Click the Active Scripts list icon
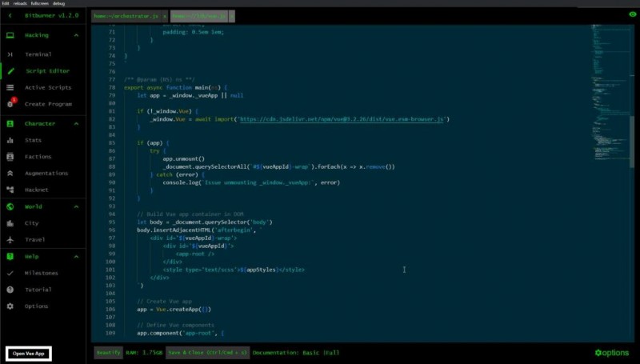 point(10,87)
